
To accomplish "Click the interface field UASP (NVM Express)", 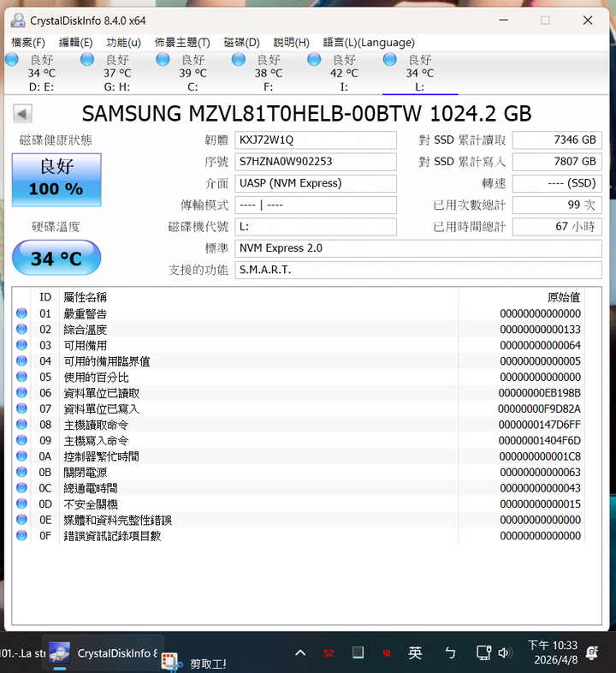I will coord(316,183).
